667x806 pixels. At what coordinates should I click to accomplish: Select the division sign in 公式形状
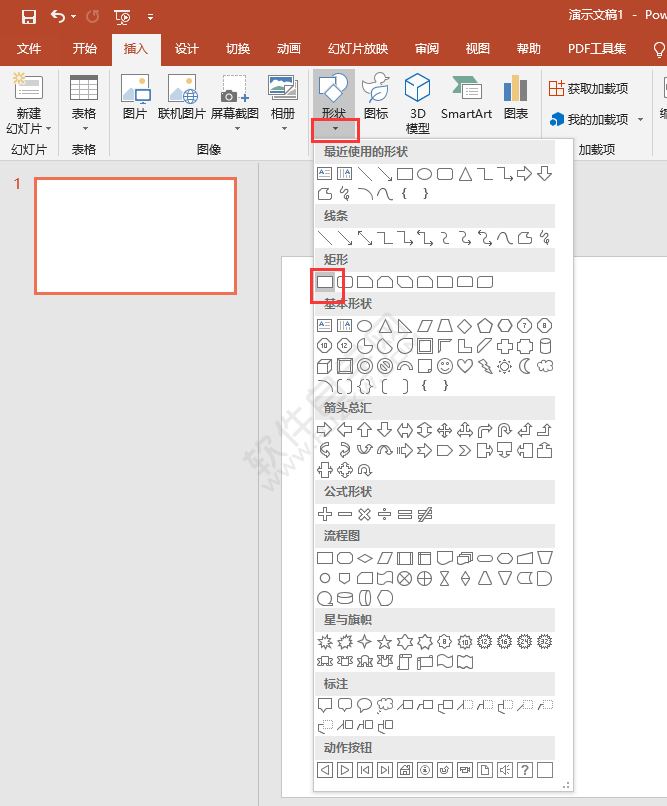pyautogui.click(x=385, y=514)
